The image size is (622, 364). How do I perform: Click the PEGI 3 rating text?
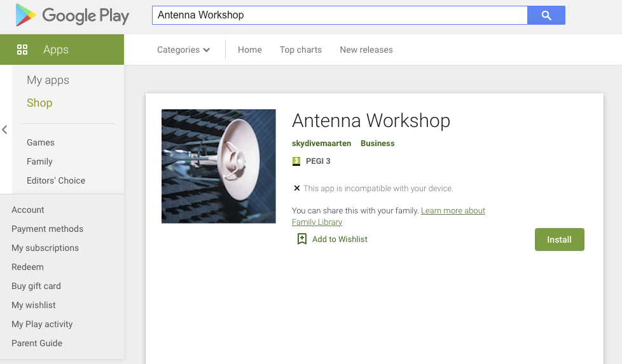tap(318, 161)
